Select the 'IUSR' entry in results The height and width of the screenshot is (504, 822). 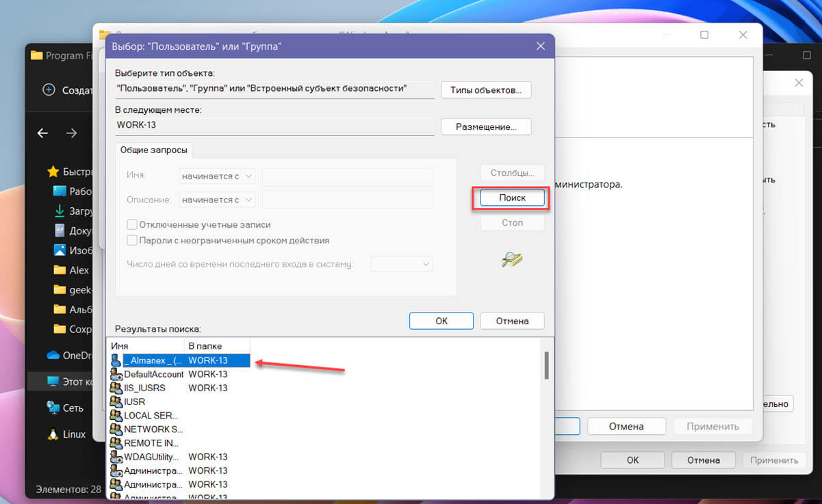134,401
